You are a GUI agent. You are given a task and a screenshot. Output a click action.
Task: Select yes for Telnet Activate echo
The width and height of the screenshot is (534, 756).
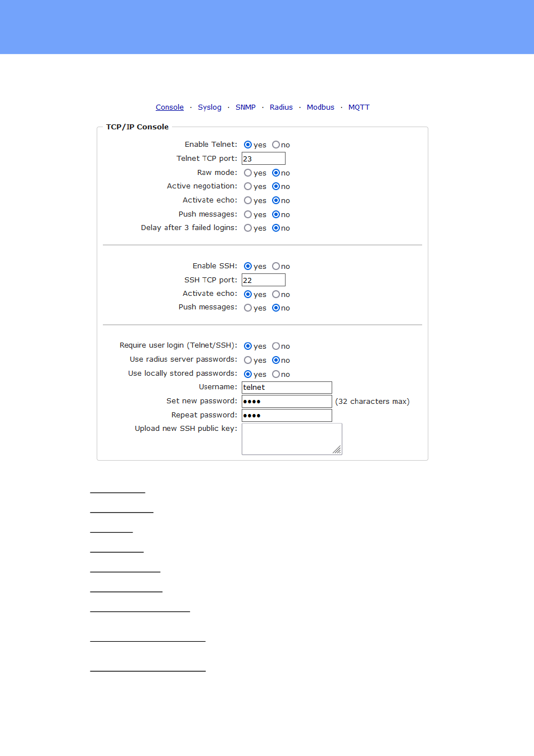pyautogui.click(x=248, y=200)
